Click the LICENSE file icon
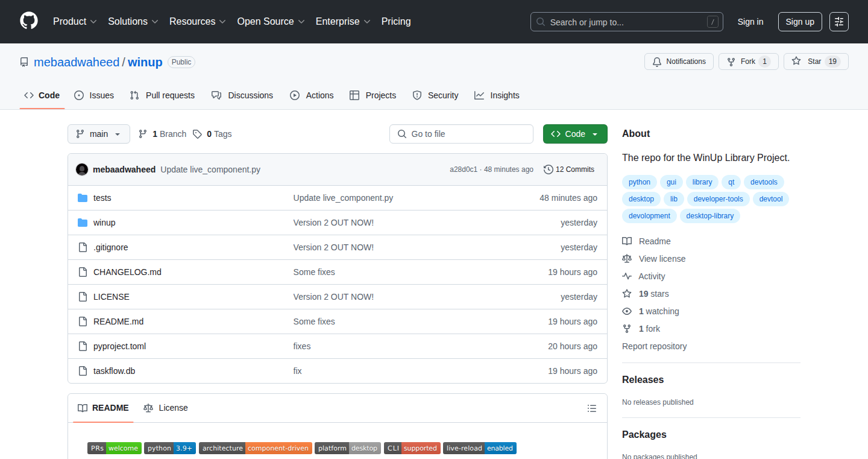Viewport: 868px width, 459px height. point(83,297)
